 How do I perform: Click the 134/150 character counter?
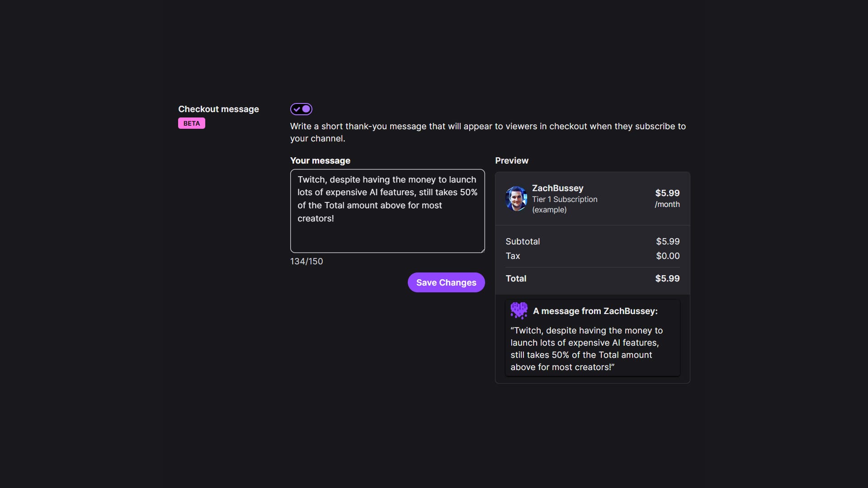coord(307,261)
